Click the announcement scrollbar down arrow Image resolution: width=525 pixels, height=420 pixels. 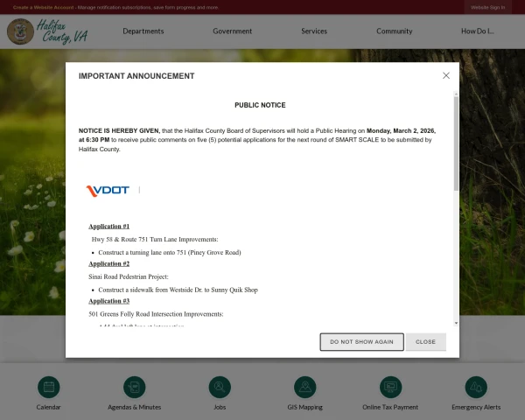click(x=456, y=323)
